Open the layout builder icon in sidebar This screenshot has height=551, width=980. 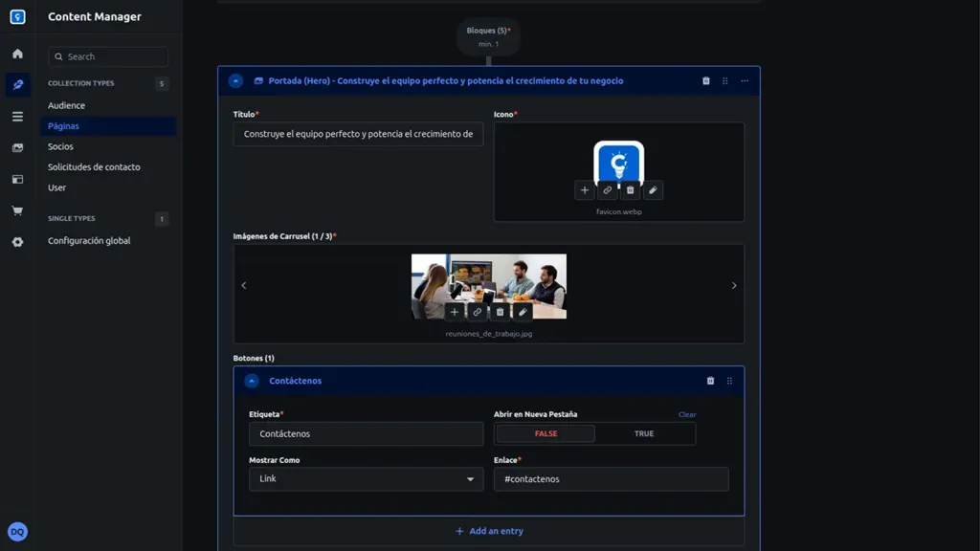pos(17,179)
